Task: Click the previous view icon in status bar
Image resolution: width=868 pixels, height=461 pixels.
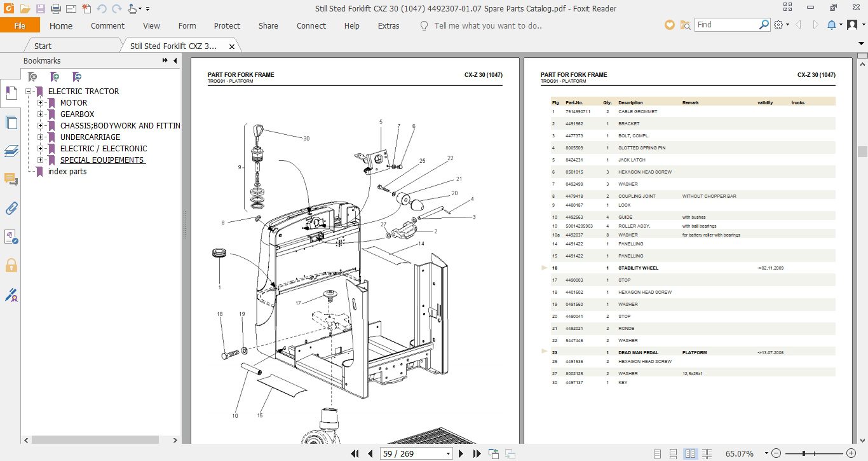Action: 494,453
